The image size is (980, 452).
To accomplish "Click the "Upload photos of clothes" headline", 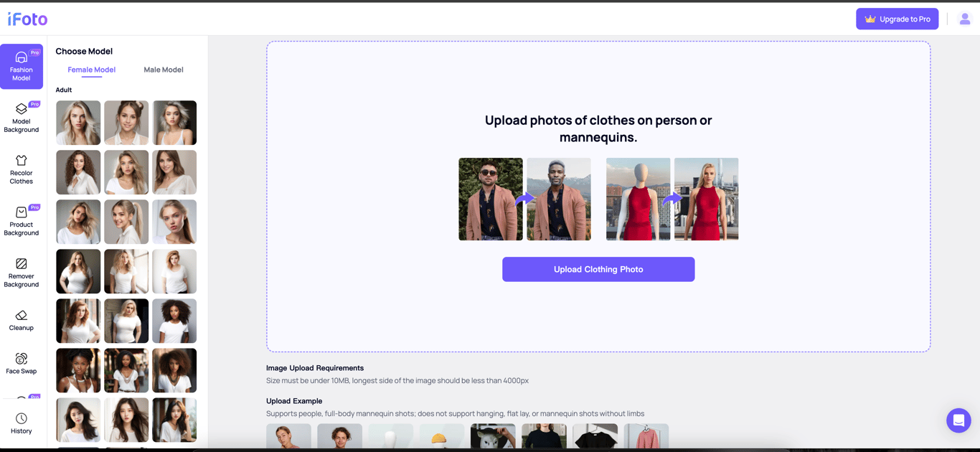I will pyautogui.click(x=598, y=128).
